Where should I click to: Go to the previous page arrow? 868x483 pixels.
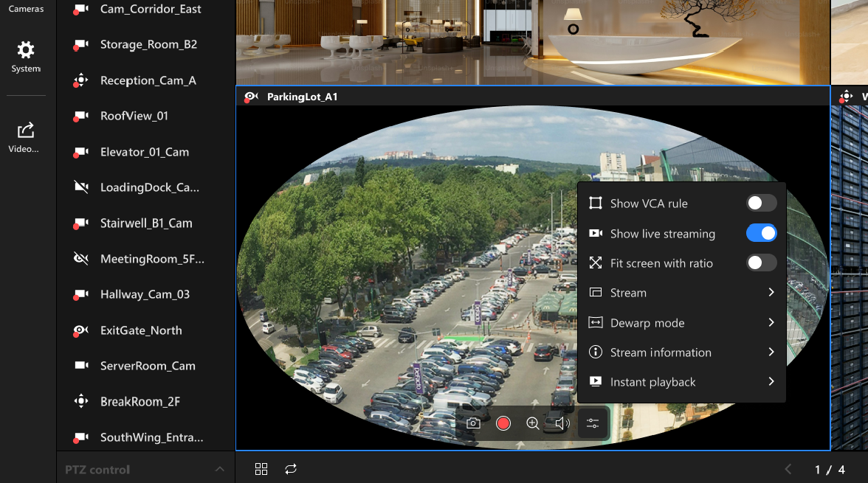click(788, 470)
